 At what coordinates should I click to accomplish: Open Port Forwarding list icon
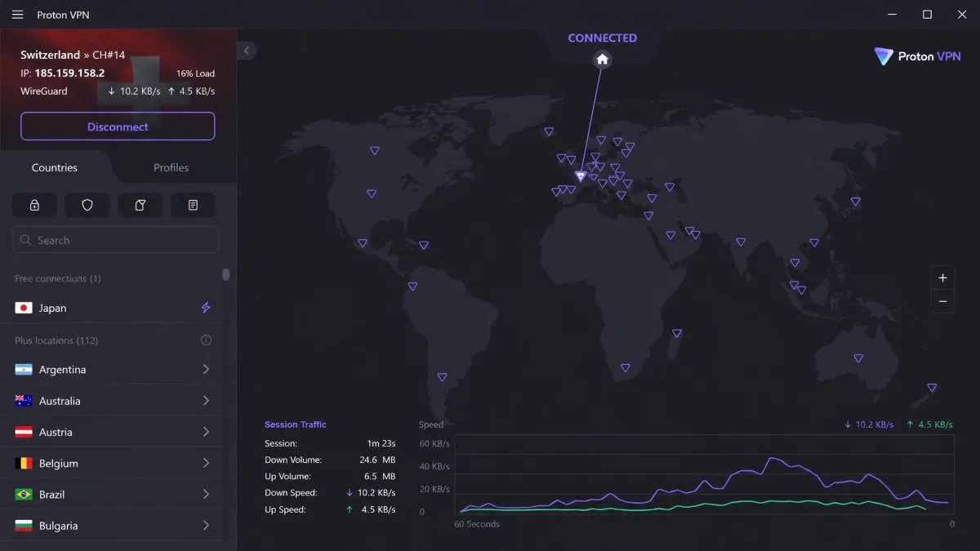[x=193, y=206]
